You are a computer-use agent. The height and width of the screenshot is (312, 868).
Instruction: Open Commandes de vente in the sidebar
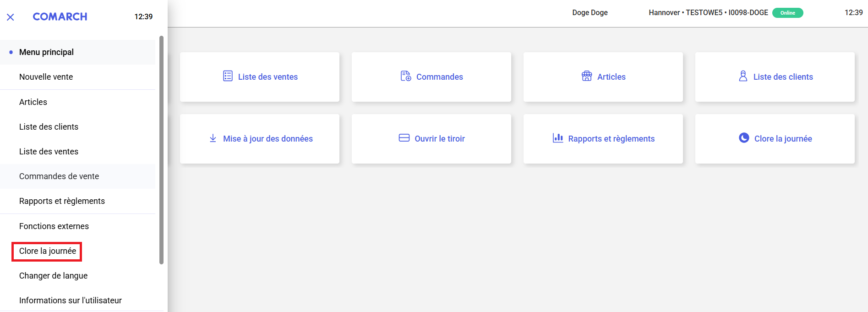pos(59,176)
